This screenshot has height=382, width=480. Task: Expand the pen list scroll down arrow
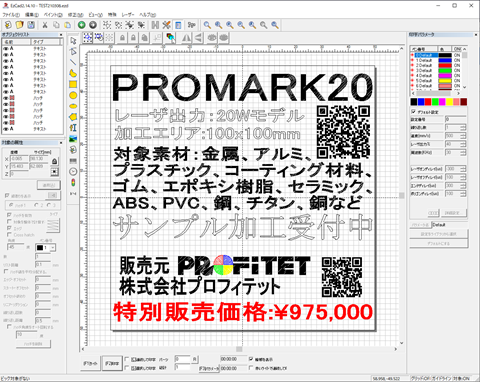(464, 87)
